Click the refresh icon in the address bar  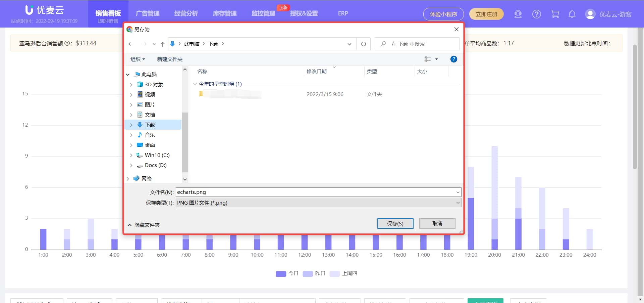tap(363, 44)
